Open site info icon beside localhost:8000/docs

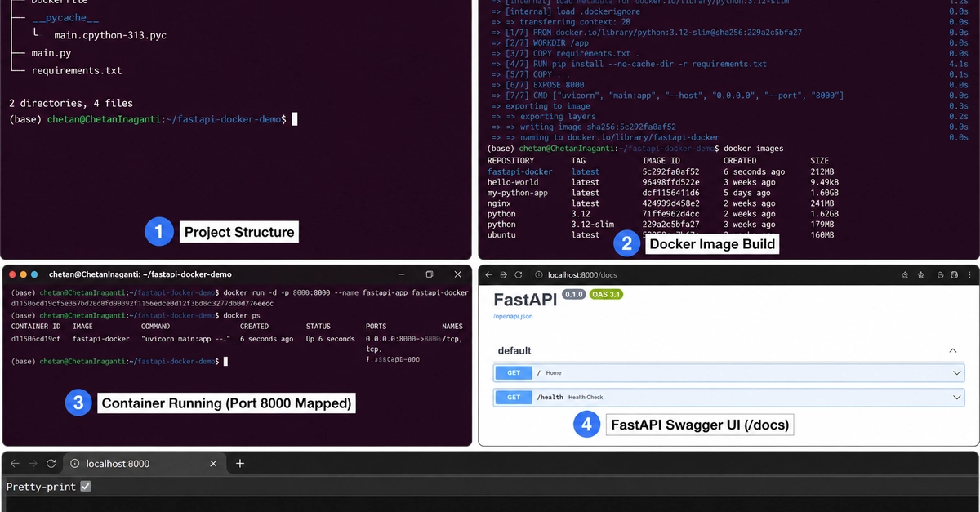[539, 275]
